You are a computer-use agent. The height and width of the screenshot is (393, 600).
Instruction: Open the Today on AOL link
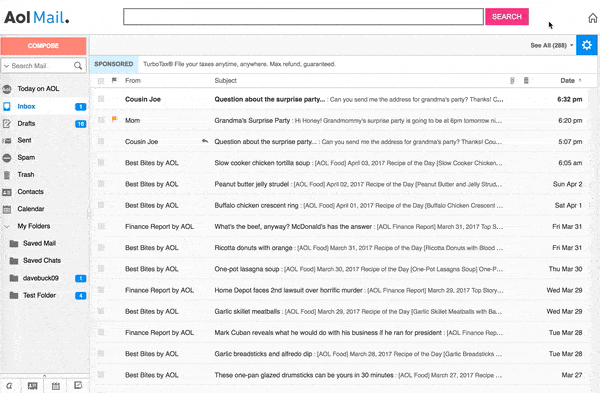[x=38, y=89]
